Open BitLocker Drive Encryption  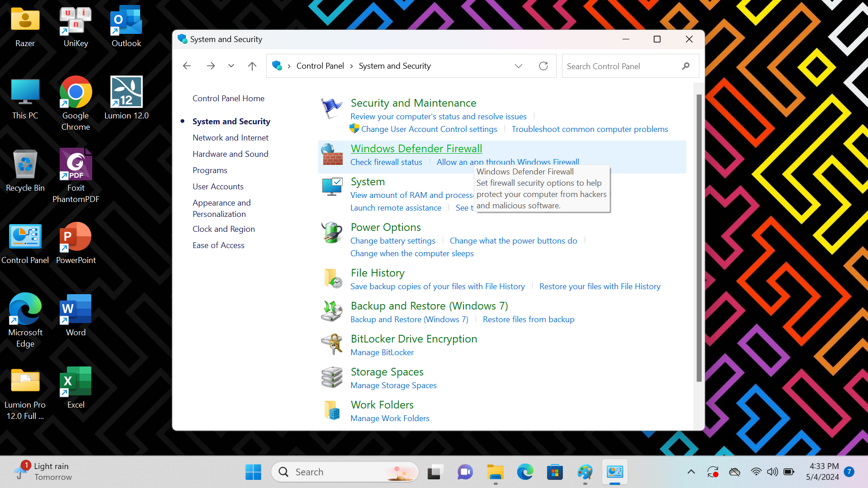413,338
